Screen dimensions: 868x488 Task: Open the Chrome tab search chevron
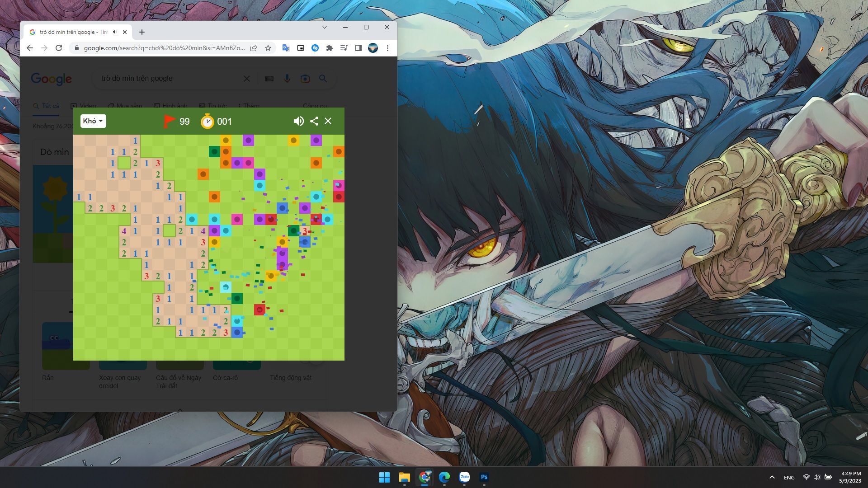(x=325, y=27)
